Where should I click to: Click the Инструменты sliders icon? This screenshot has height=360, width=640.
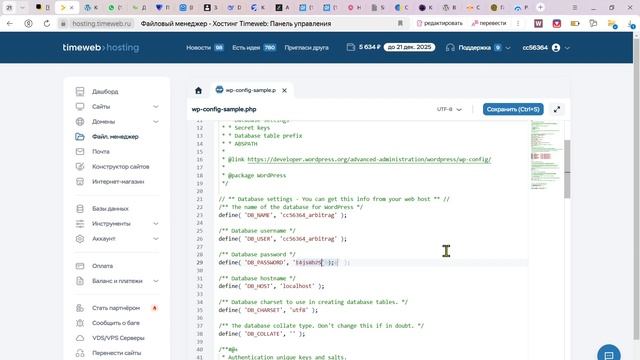tap(80, 224)
